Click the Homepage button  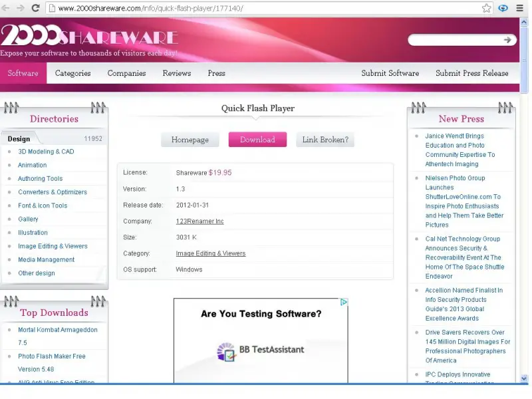pyautogui.click(x=190, y=140)
